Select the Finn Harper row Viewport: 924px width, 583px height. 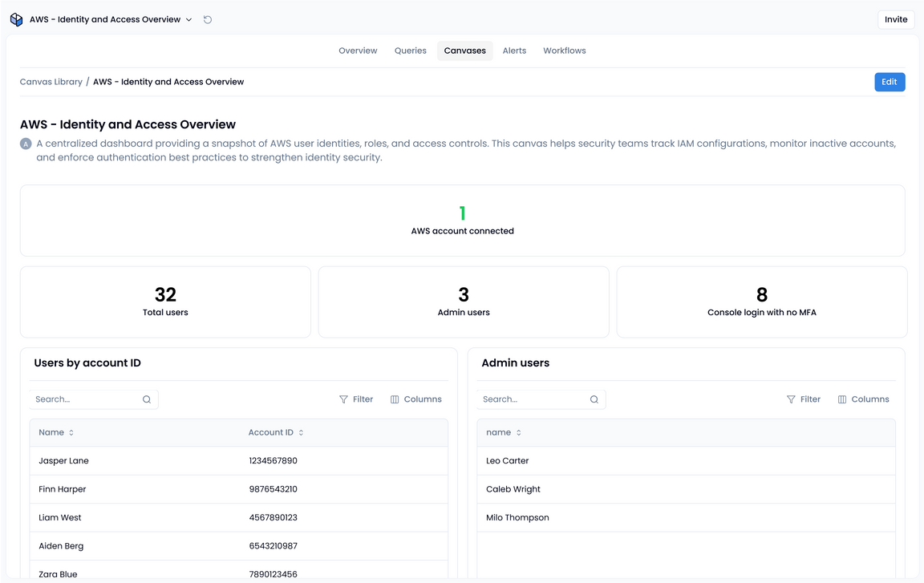[239, 489]
